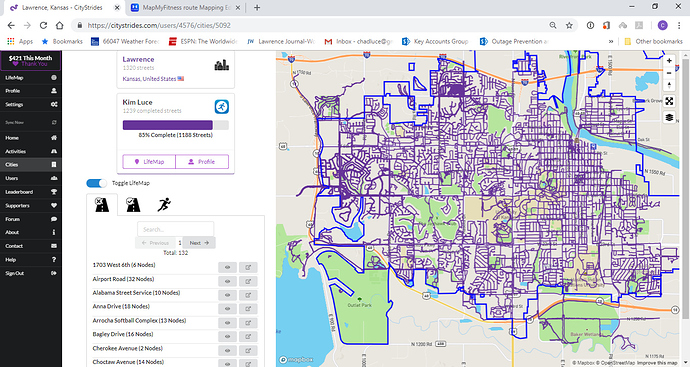Turn off the Toggle LifeMap switch
The height and width of the screenshot is (367, 690).
click(x=96, y=183)
